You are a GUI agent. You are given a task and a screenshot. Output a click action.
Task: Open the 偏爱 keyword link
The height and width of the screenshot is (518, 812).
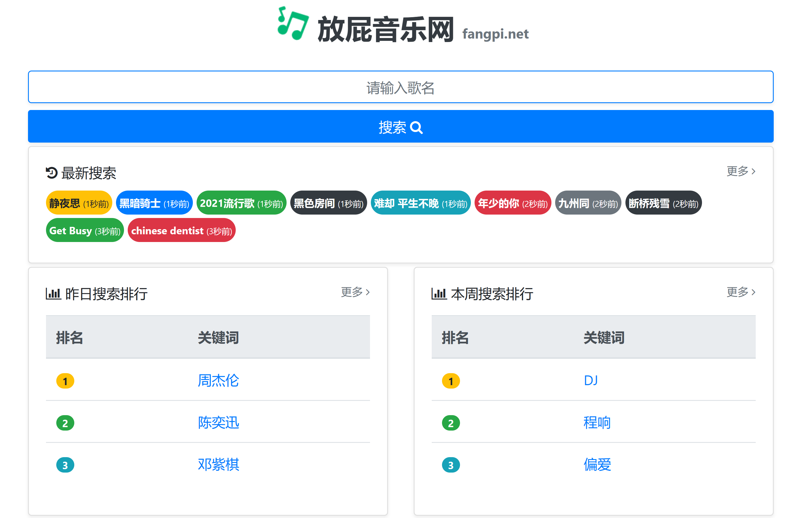(597, 464)
